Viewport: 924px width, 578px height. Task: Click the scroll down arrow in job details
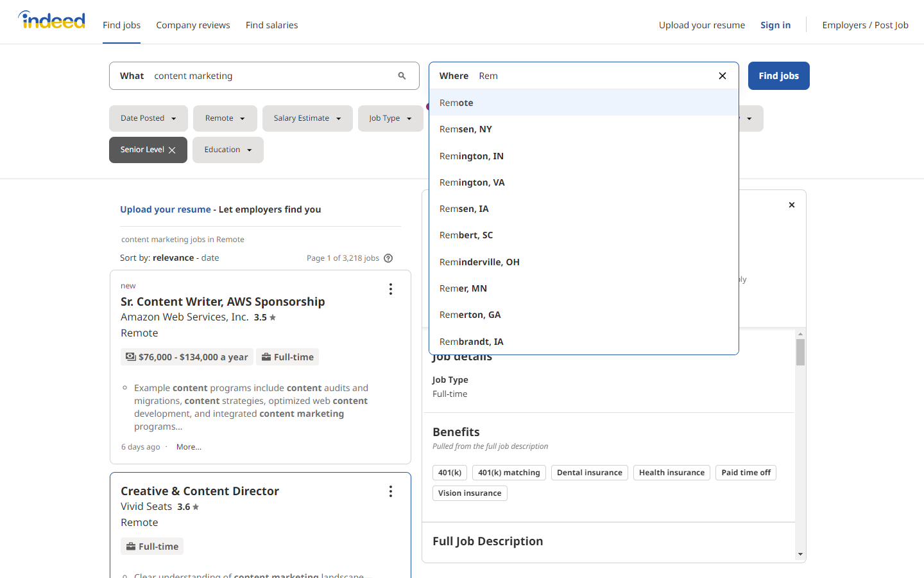800,554
